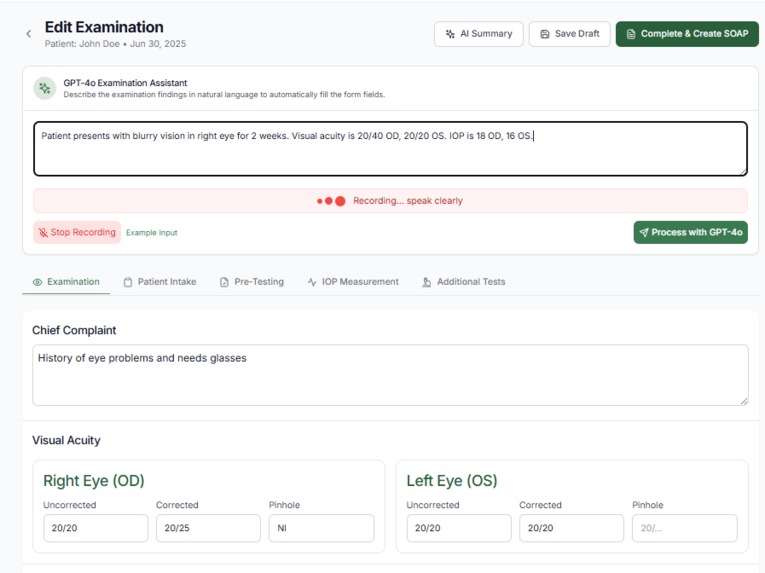
Task: Stop the voice recording
Action: coord(77,232)
